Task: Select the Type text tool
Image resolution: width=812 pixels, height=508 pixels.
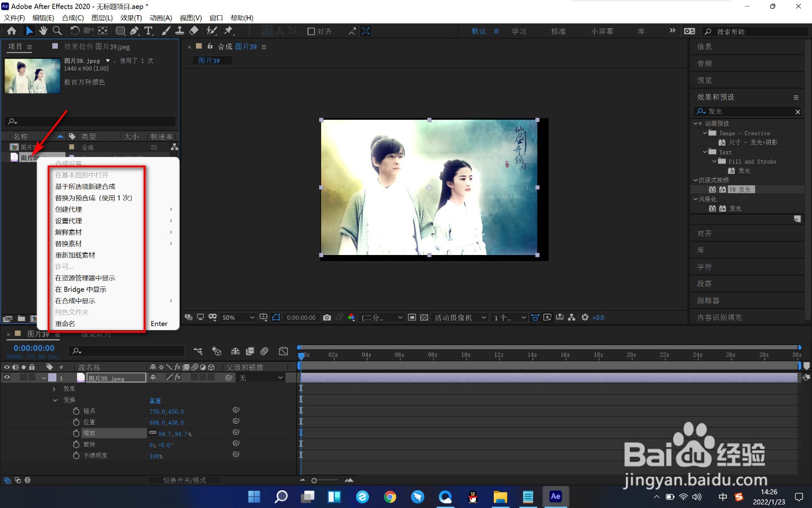Action: point(149,31)
